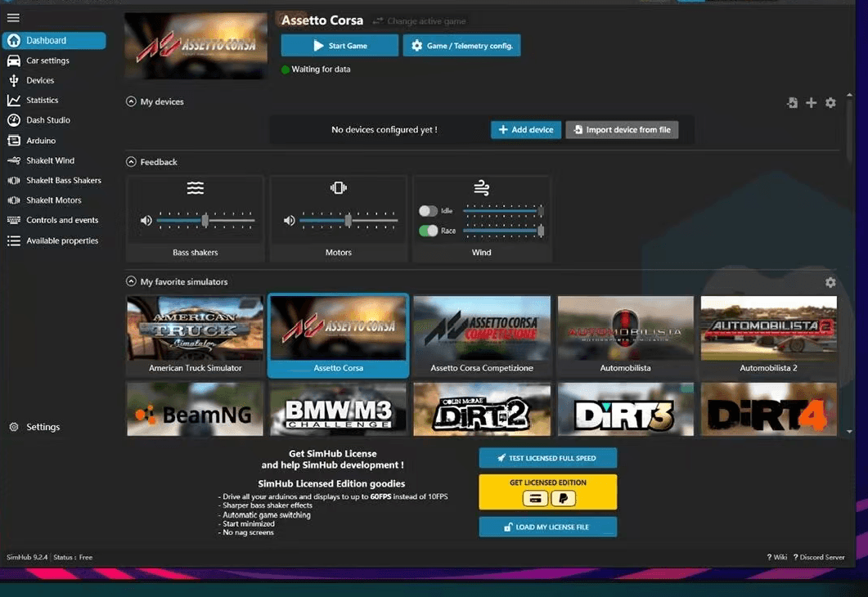
Task: Click the Assetto Corsa header banner image
Action: (x=196, y=46)
